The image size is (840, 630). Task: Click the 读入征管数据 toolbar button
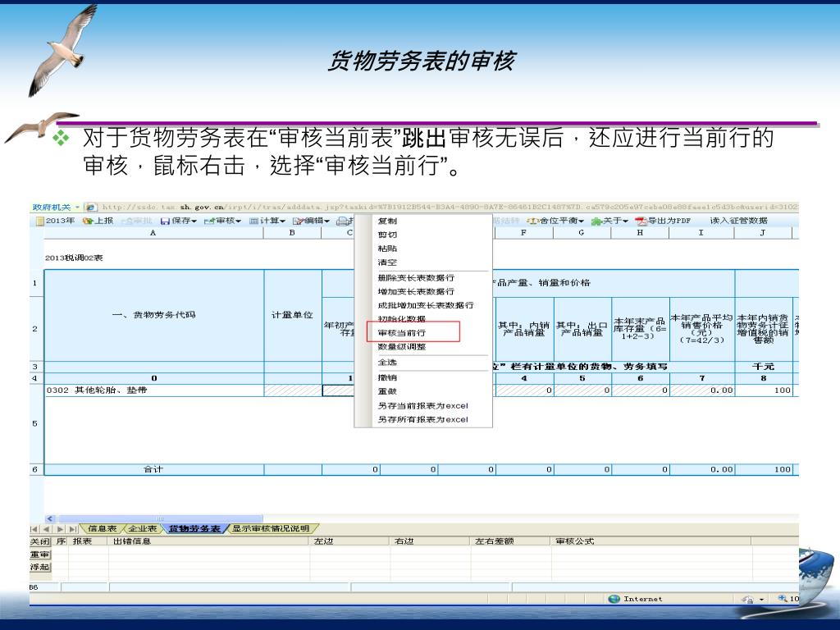(x=739, y=221)
